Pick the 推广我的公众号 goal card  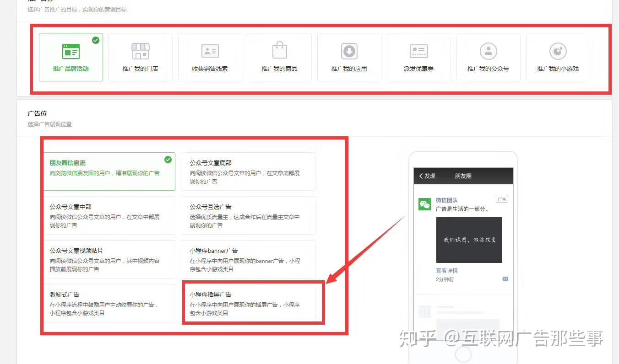point(489,57)
